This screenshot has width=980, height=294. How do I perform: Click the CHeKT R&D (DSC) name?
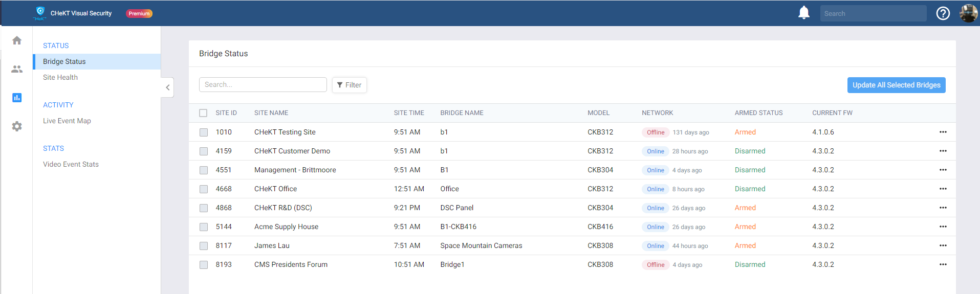pyautogui.click(x=283, y=208)
